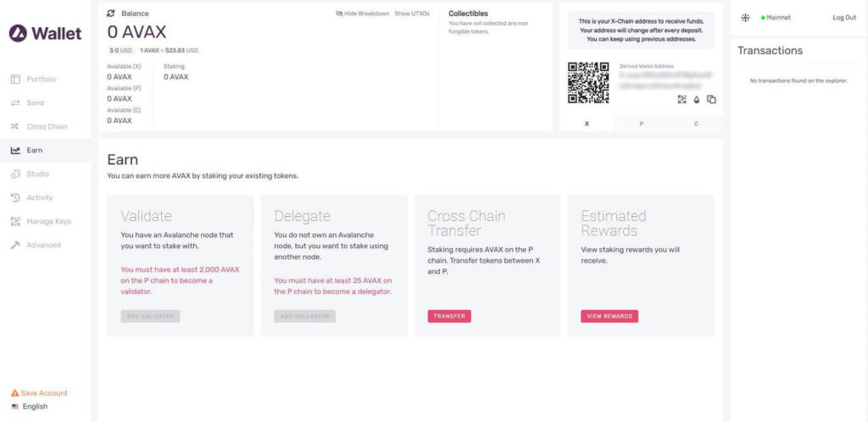Click the Add Validator button
The height and width of the screenshot is (422, 868).
pyautogui.click(x=150, y=316)
